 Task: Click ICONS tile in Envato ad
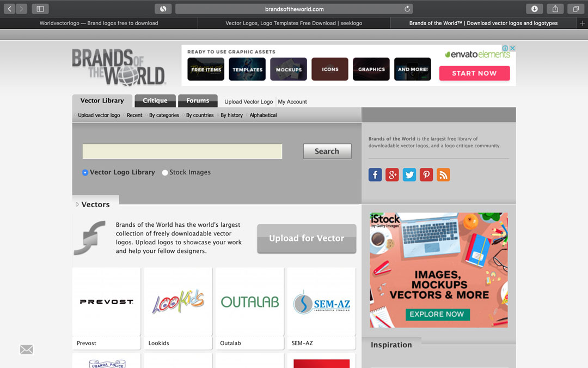[x=329, y=69]
